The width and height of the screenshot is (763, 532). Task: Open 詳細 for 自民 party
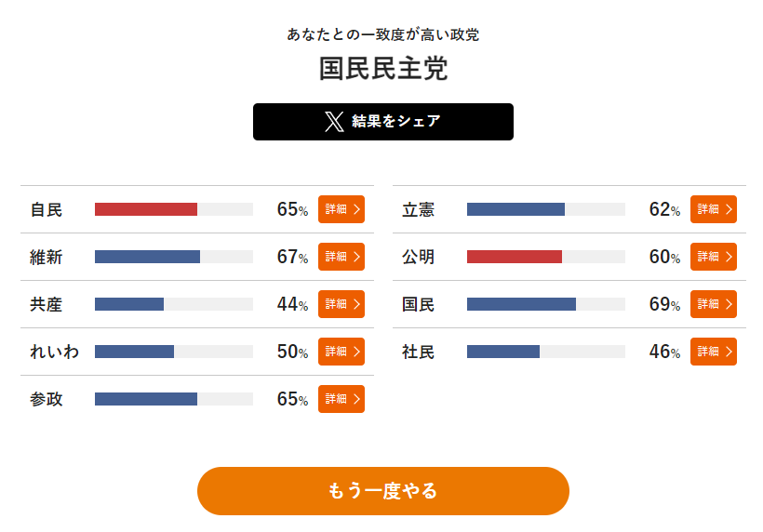[x=341, y=209]
